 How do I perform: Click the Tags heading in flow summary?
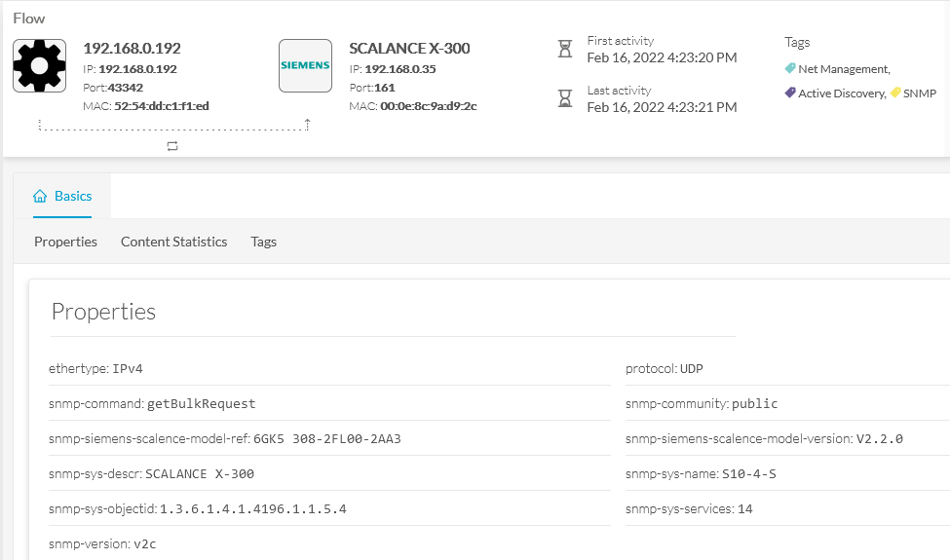tap(797, 43)
